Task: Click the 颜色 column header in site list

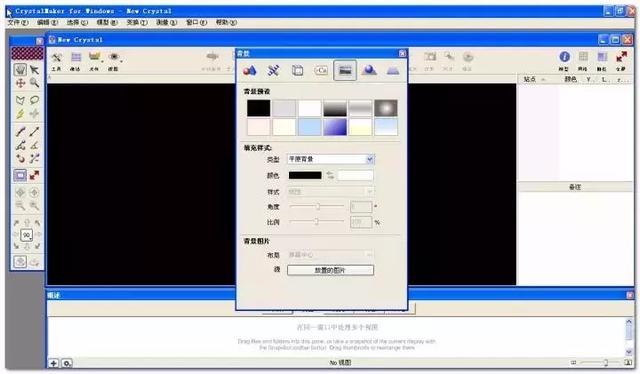Action: pyautogui.click(x=570, y=79)
